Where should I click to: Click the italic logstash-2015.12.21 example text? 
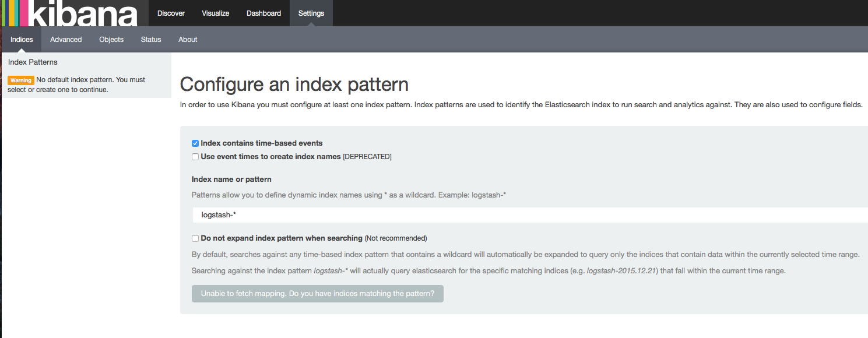click(x=622, y=271)
